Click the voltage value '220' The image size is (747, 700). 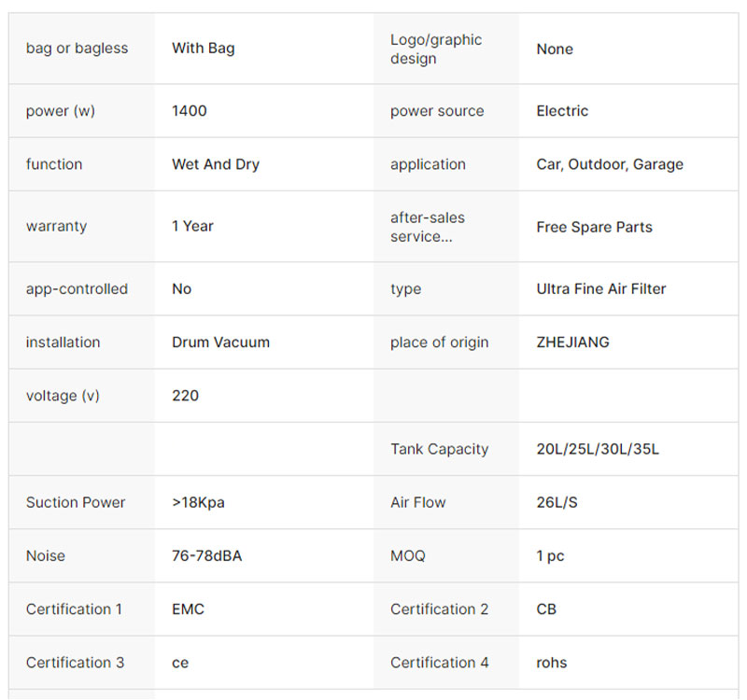click(x=186, y=396)
